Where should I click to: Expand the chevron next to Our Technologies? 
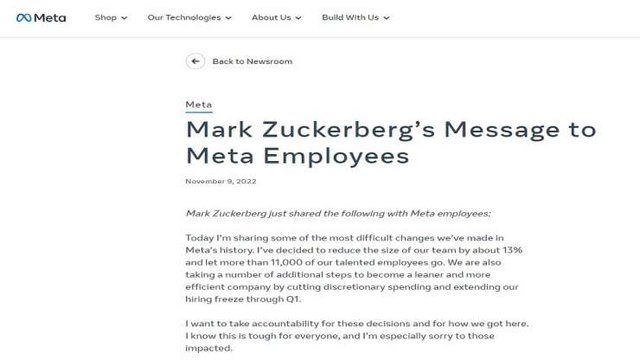pyautogui.click(x=228, y=18)
